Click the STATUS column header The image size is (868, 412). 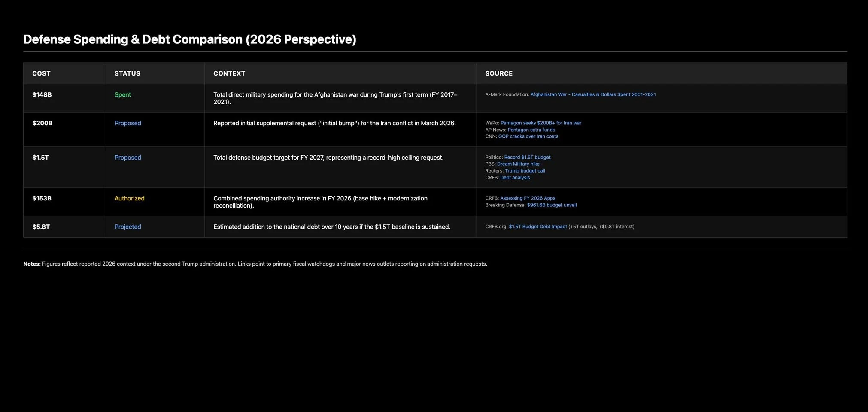127,73
